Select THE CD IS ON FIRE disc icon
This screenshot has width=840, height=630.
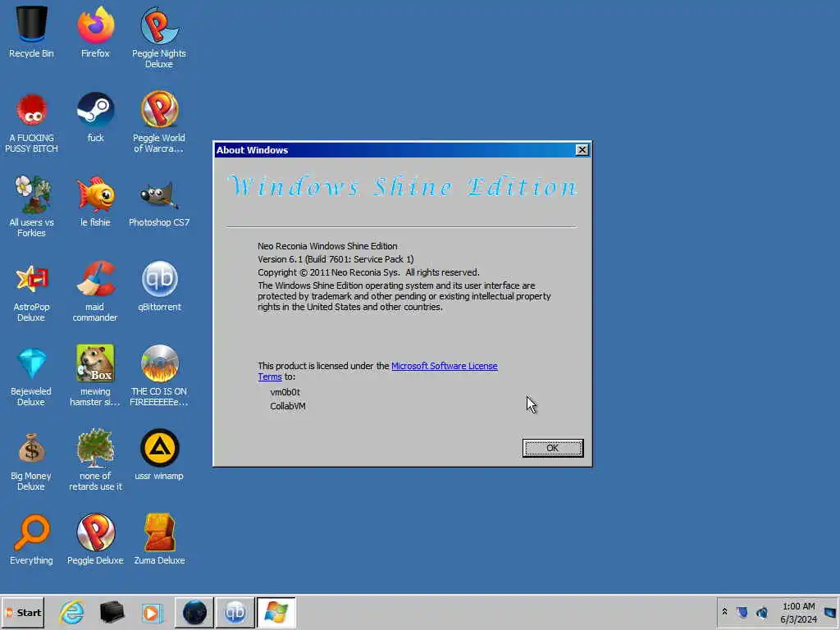click(159, 375)
